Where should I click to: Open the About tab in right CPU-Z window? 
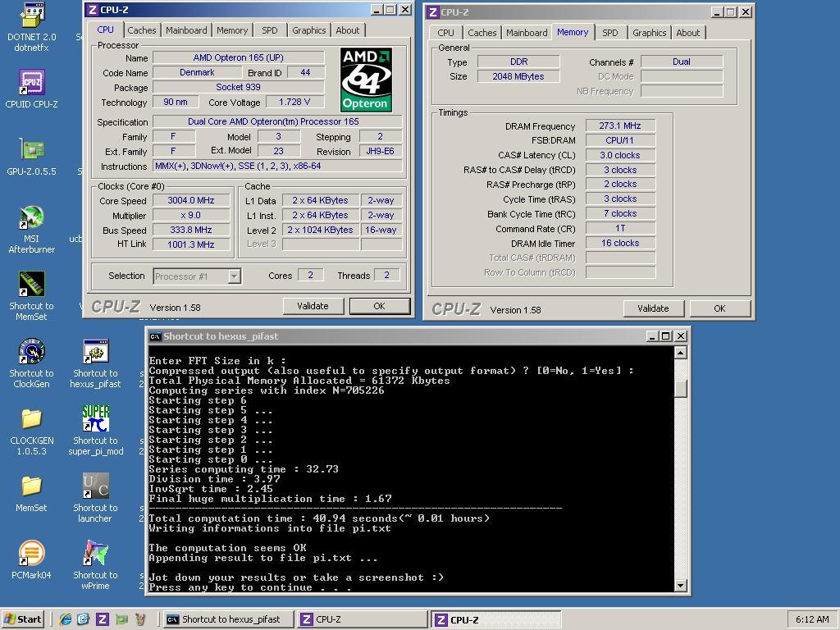688,33
